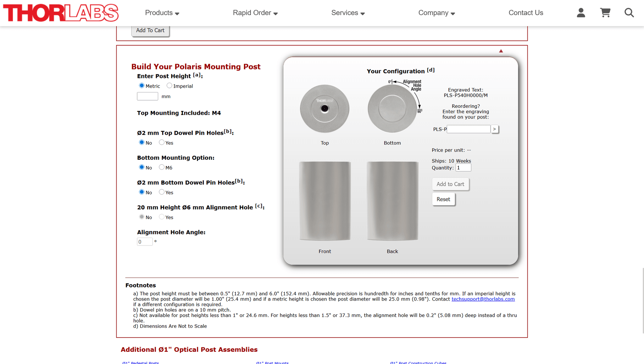Screen dimensions: 644x364
Task: Select No for Ø6 mm alignment hole
Action: point(142,217)
